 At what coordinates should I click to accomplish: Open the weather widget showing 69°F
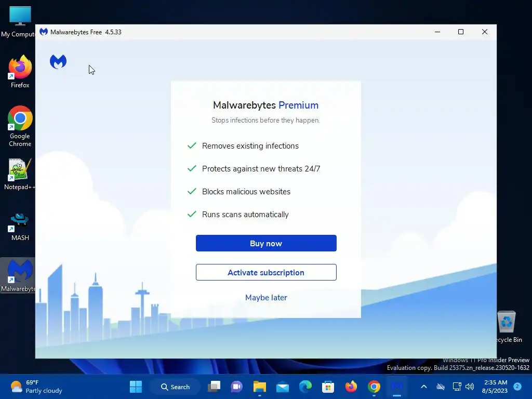36,387
